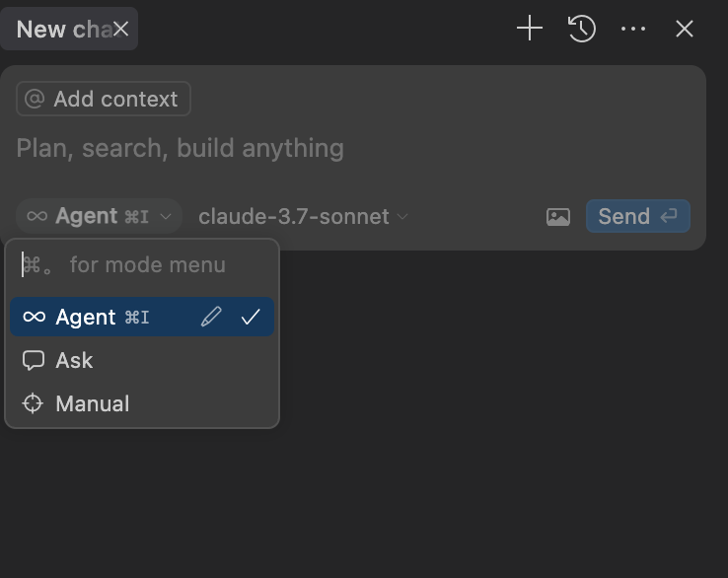The width and height of the screenshot is (728, 578).
Task: Click the pencil edit icon on Agent
Action: [x=211, y=317]
